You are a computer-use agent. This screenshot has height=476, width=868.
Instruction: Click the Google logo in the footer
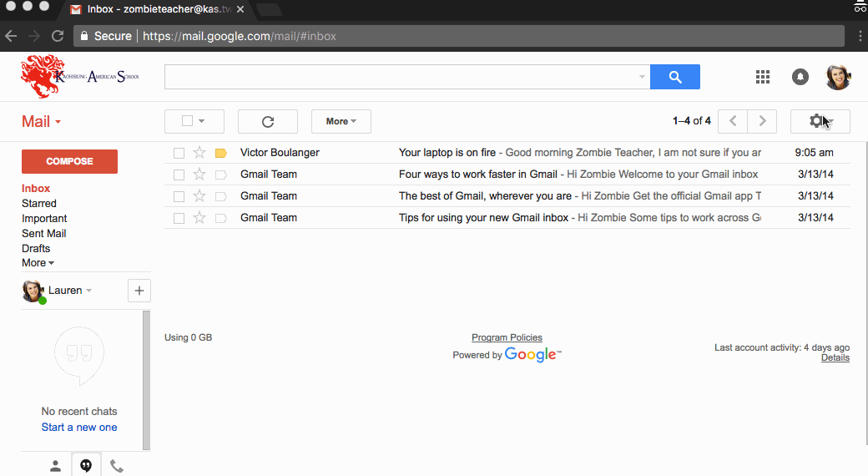point(532,355)
